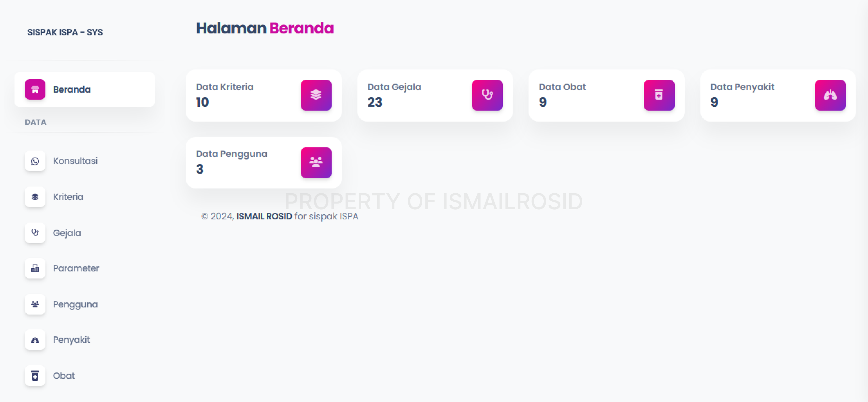868x402 pixels.
Task: Click the Obat medicine bottle icon in sidebar
Action: [35, 375]
